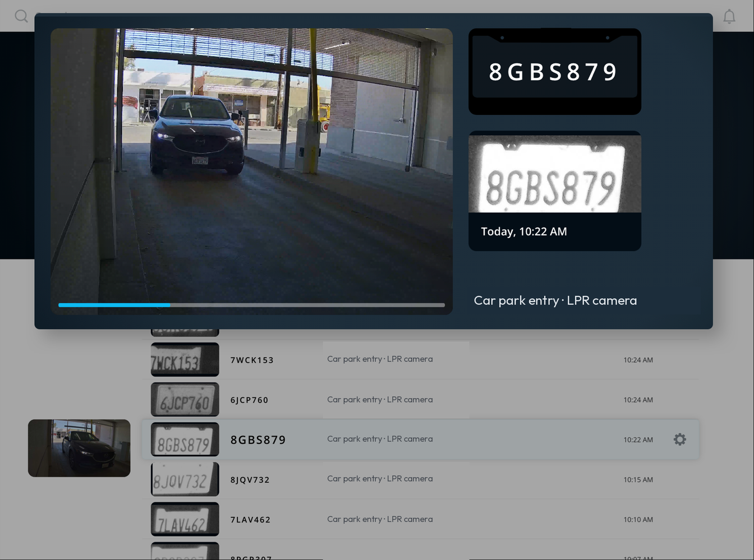Click the 10:24 AM time for 6JCP760
This screenshot has height=560, width=754.
(638, 400)
